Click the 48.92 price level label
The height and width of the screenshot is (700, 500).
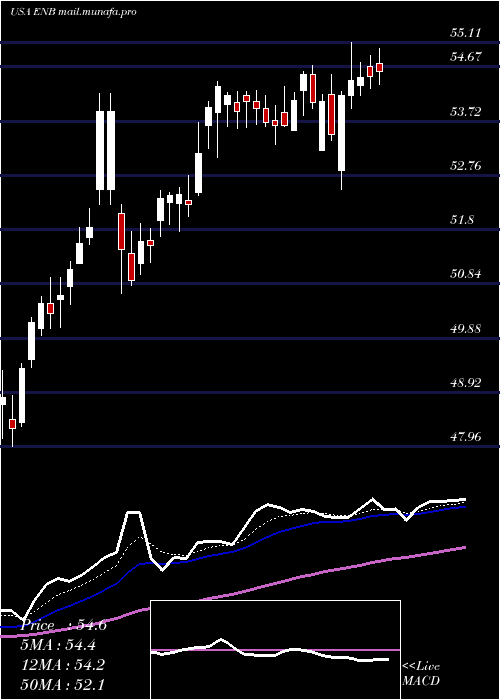(x=466, y=383)
